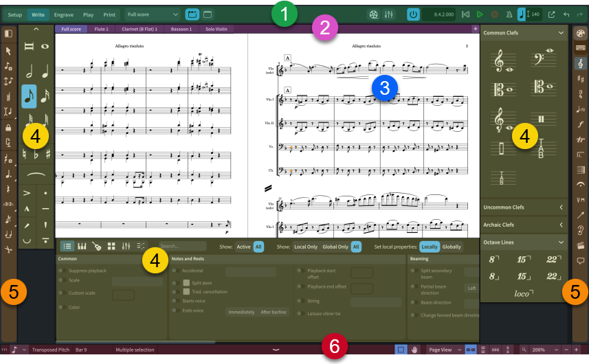Click the Local Only filter button
This screenshot has width=589, height=364.
coord(306,246)
